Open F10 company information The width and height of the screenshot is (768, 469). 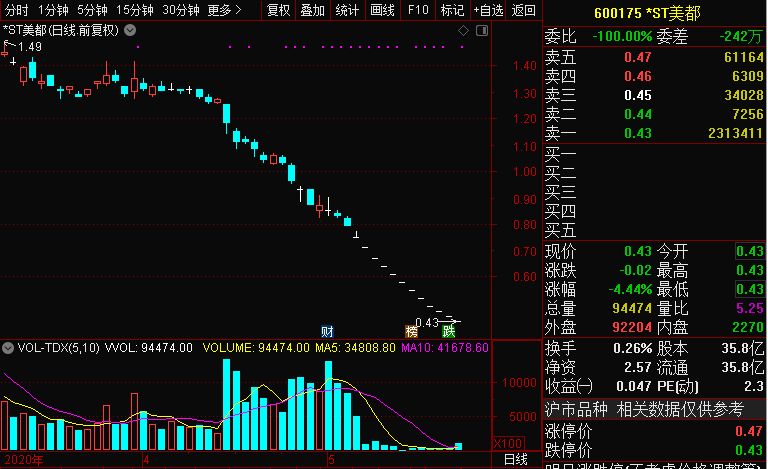418,10
